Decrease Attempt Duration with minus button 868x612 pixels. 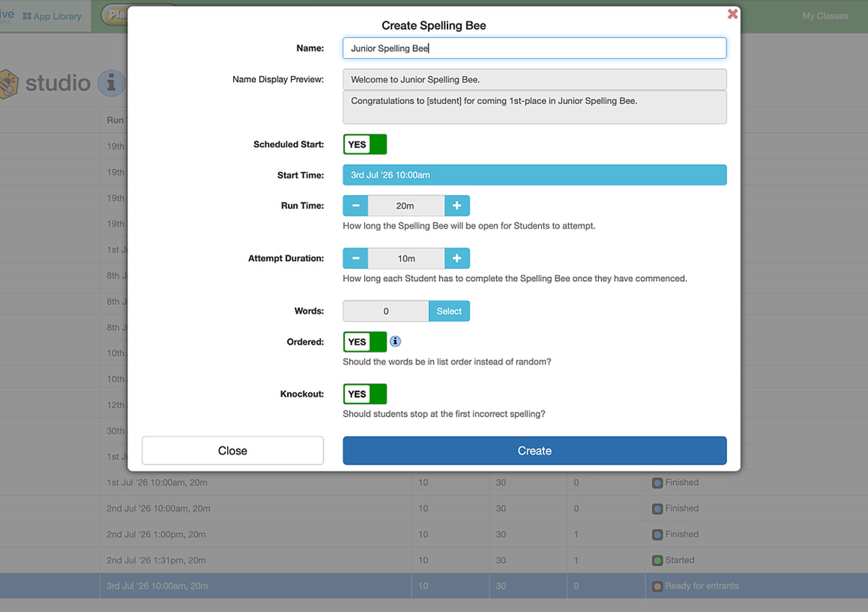(355, 259)
